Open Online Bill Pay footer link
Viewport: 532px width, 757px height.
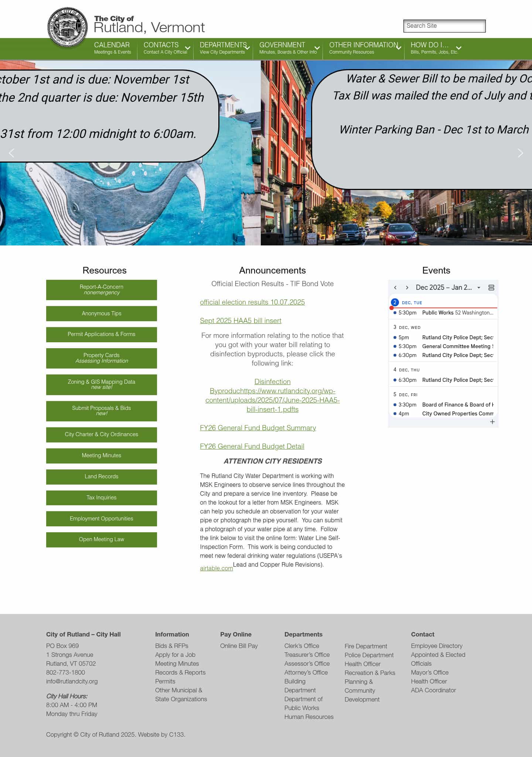239,646
